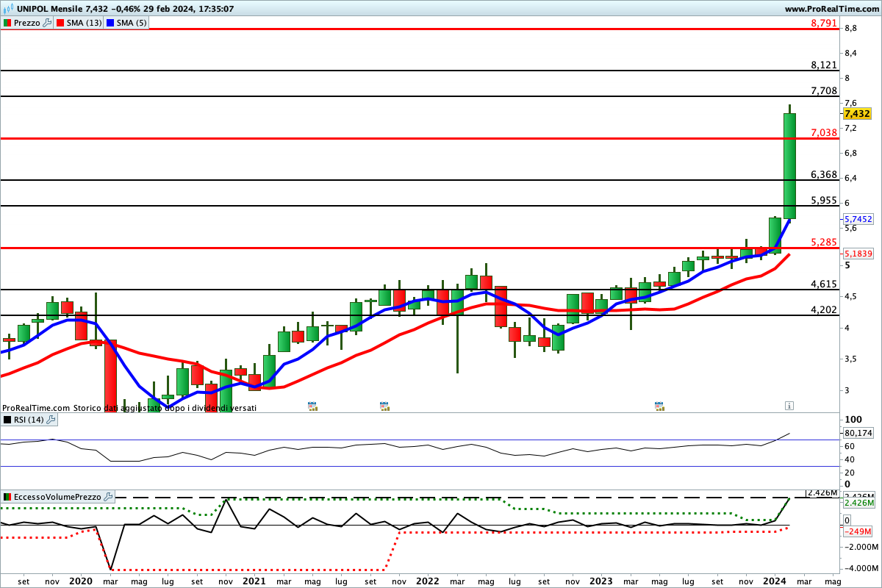Click the EccessoVolumePrezzo color icon
The width and height of the screenshot is (882, 588).
pos(7,497)
